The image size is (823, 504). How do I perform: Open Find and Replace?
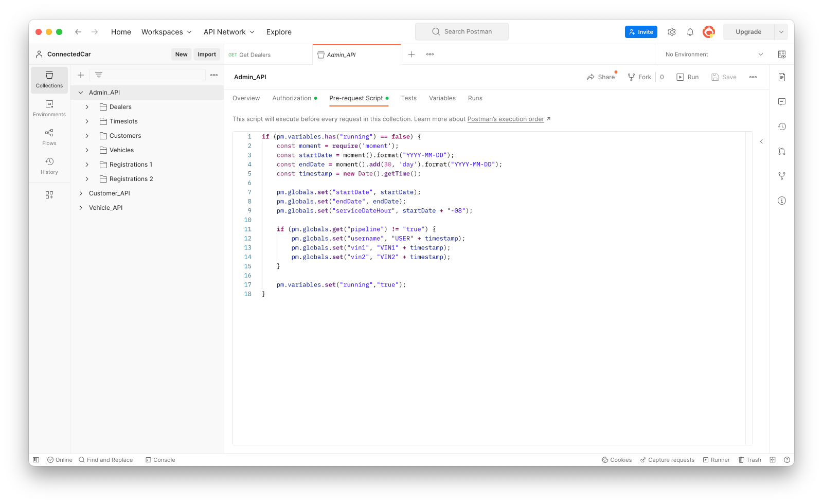[x=106, y=460]
